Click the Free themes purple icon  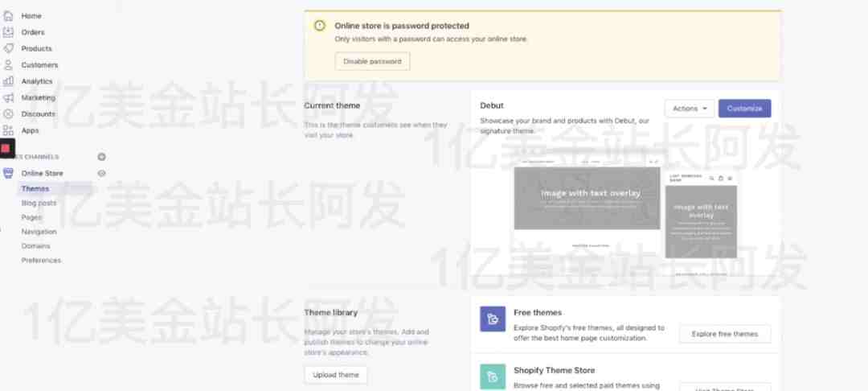tap(493, 319)
